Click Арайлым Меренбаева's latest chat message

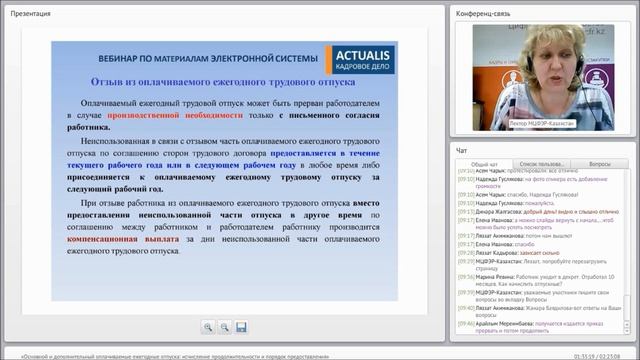(530, 327)
